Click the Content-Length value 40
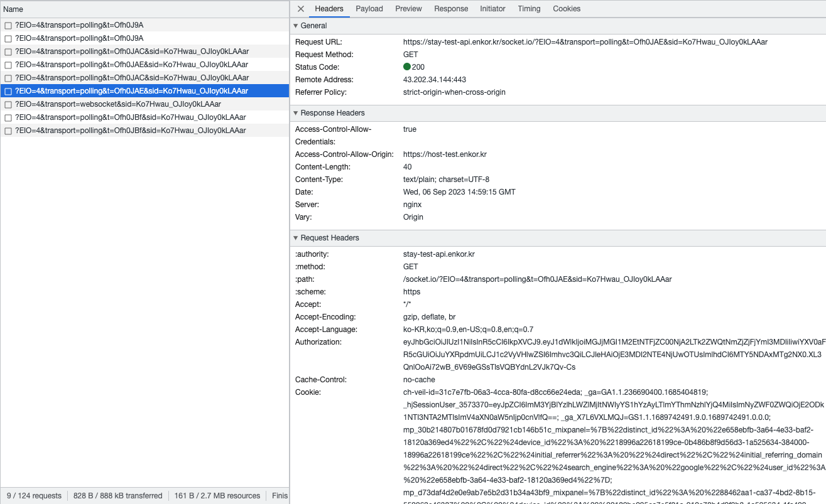Screen dimensions: 826x504 408,167
